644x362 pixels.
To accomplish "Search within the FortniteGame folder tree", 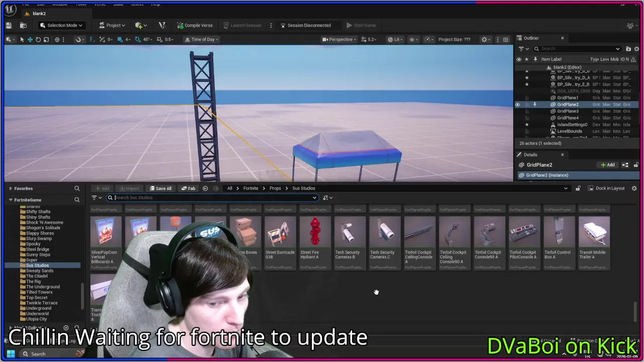I will (x=77, y=200).
